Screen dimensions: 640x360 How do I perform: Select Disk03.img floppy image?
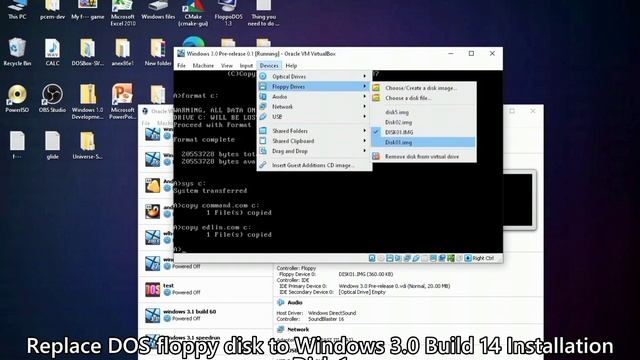pos(423,142)
